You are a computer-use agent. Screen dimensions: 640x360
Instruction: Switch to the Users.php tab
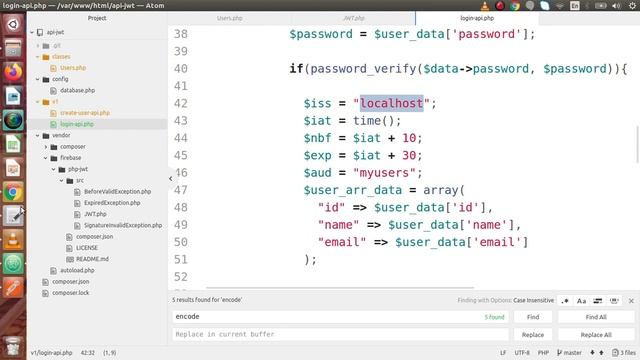click(230, 18)
